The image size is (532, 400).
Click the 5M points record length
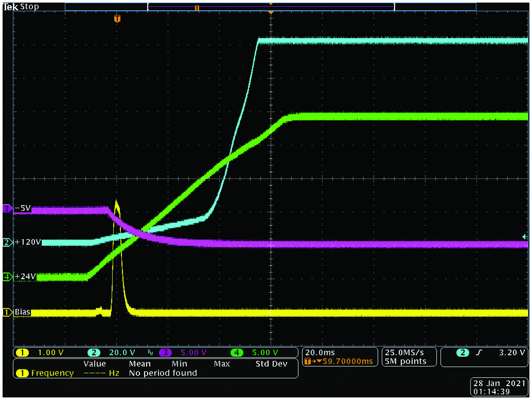[x=405, y=362]
